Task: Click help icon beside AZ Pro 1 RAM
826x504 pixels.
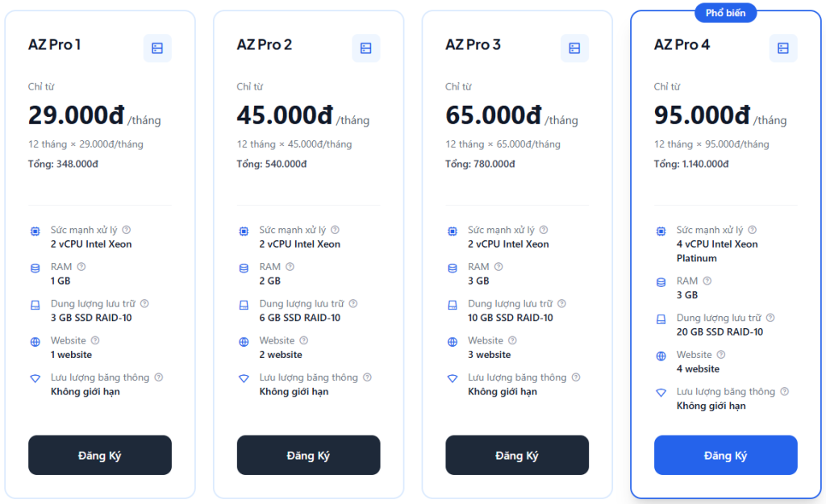Action: pos(81,267)
